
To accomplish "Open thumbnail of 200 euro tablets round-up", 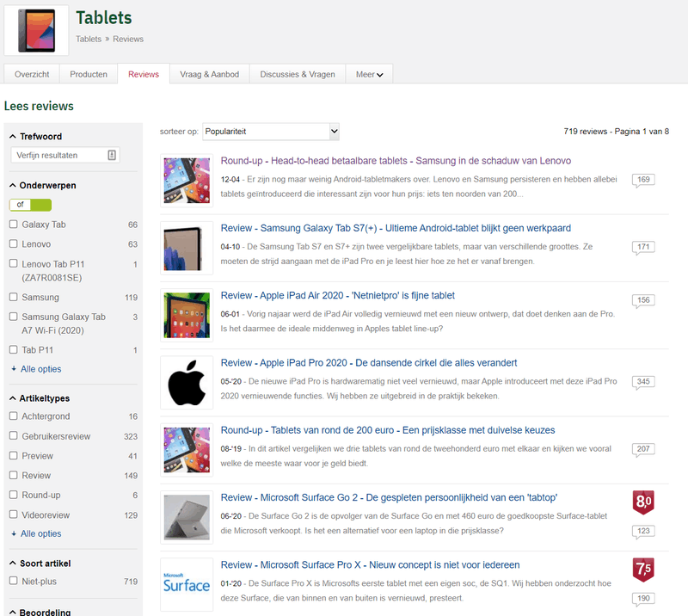I will click(187, 450).
